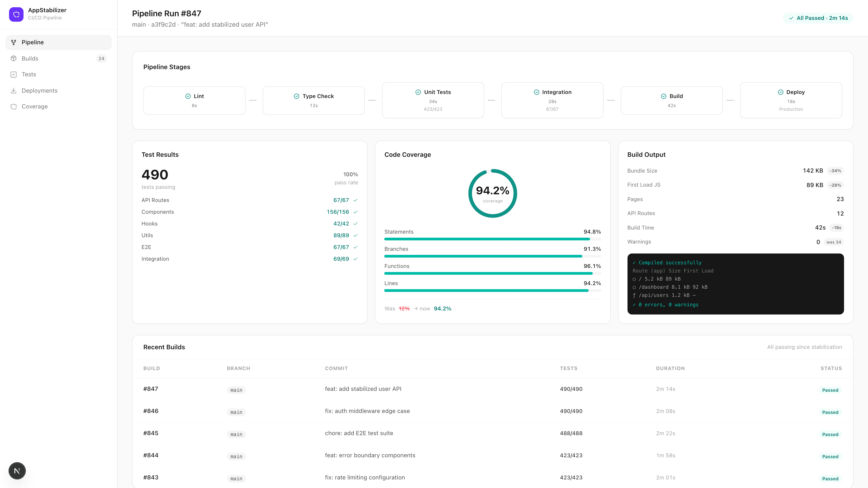The height and width of the screenshot is (488, 868).
Task: Click the checkmark next to Integration 69/69
Action: pyautogui.click(x=356, y=259)
